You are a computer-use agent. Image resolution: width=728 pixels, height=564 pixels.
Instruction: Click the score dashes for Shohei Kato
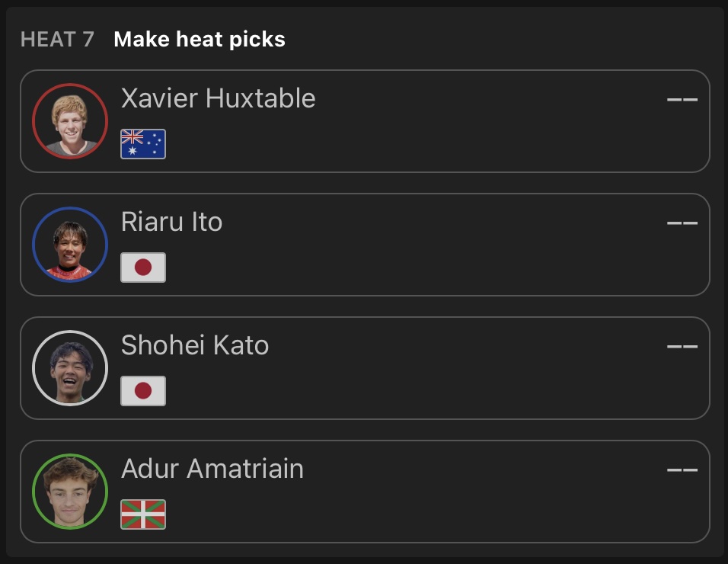click(x=682, y=347)
